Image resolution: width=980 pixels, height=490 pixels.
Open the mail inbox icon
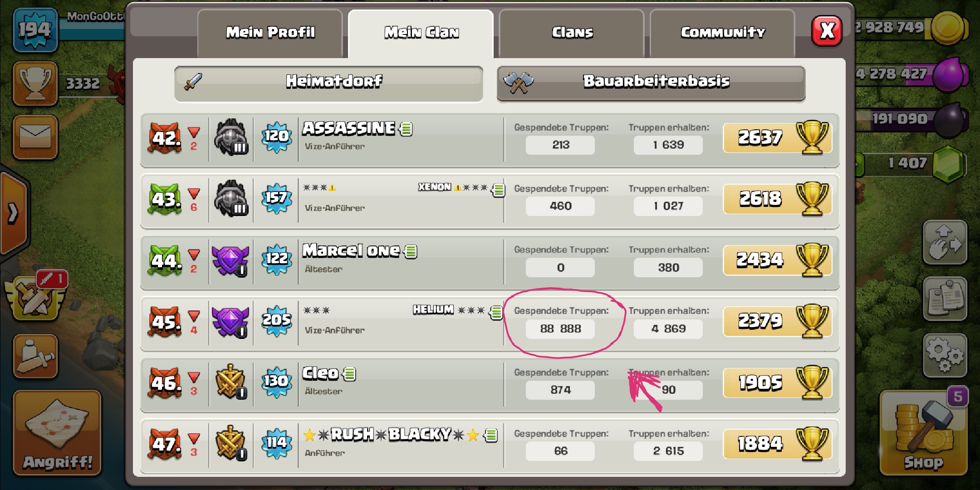35,137
